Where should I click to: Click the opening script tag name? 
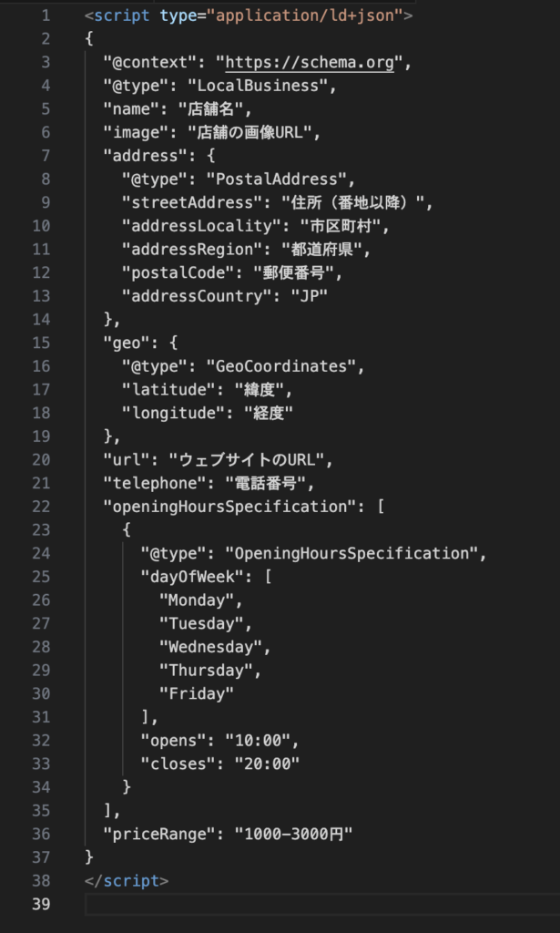122,16
